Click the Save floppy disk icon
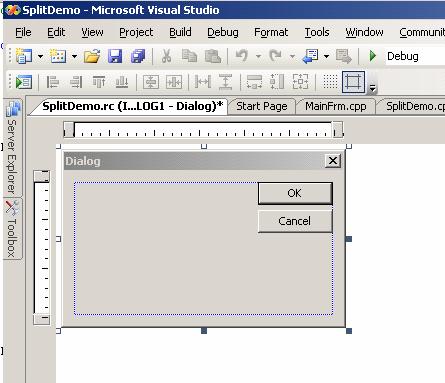Image resolution: width=445 pixels, height=383 pixels. (x=115, y=56)
